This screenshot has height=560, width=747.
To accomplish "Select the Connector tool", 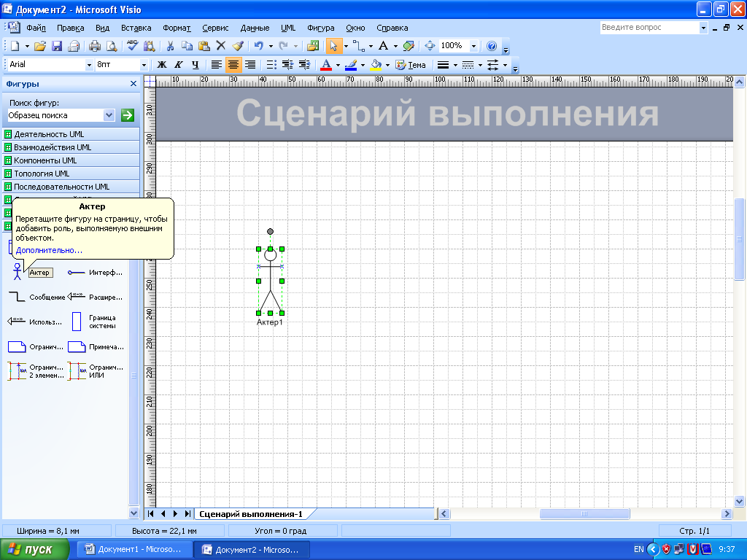I will tap(359, 46).
